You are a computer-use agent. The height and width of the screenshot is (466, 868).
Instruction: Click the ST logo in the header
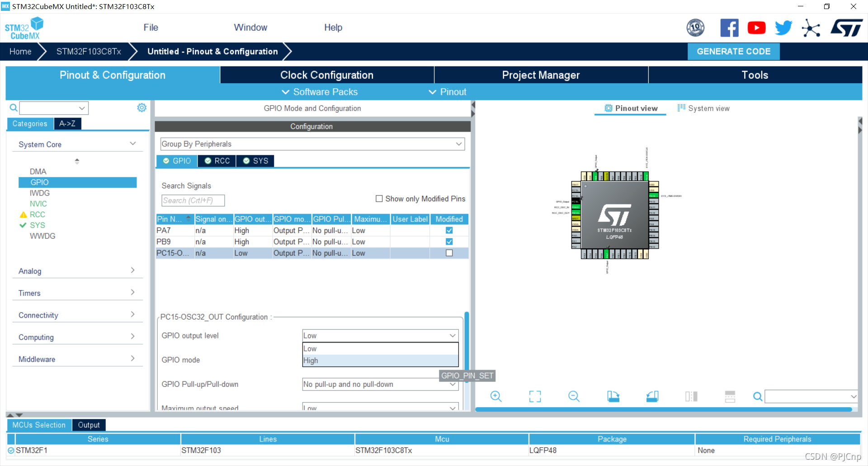click(x=846, y=28)
